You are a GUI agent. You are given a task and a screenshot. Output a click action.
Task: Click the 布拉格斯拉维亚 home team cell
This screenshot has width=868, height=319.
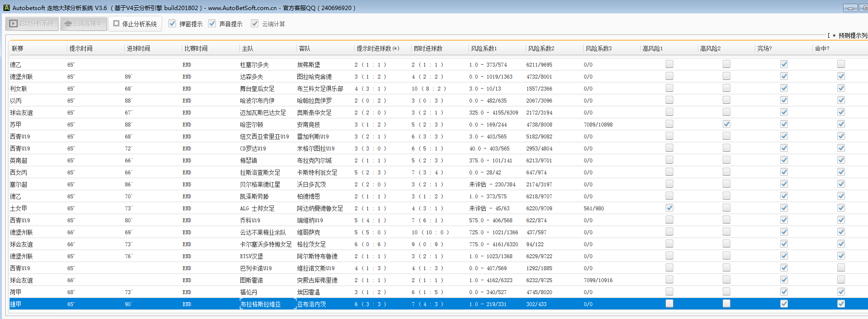261,304
